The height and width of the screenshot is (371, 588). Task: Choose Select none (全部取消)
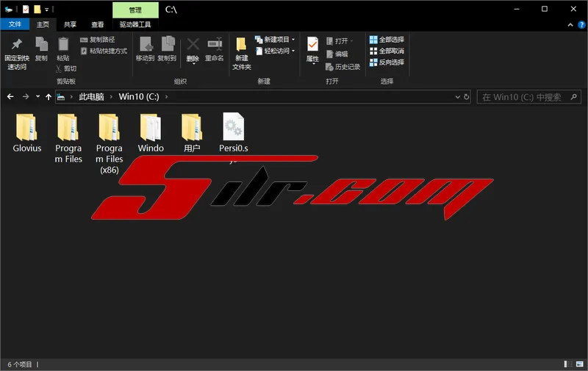coord(387,51)
